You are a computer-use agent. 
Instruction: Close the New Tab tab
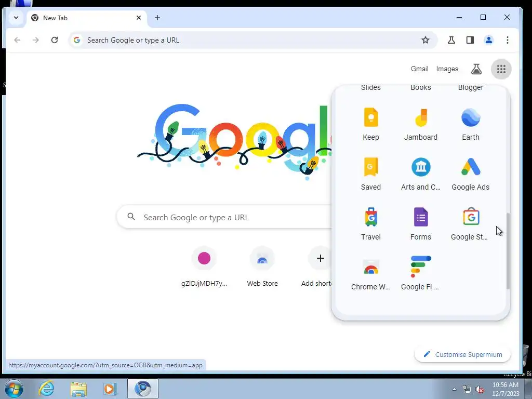(138, 18)
